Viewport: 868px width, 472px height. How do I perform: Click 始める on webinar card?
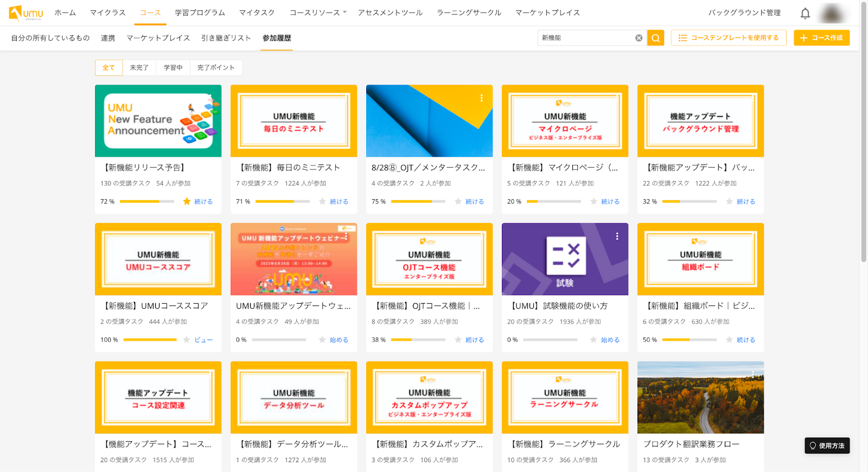click(339, 340)
